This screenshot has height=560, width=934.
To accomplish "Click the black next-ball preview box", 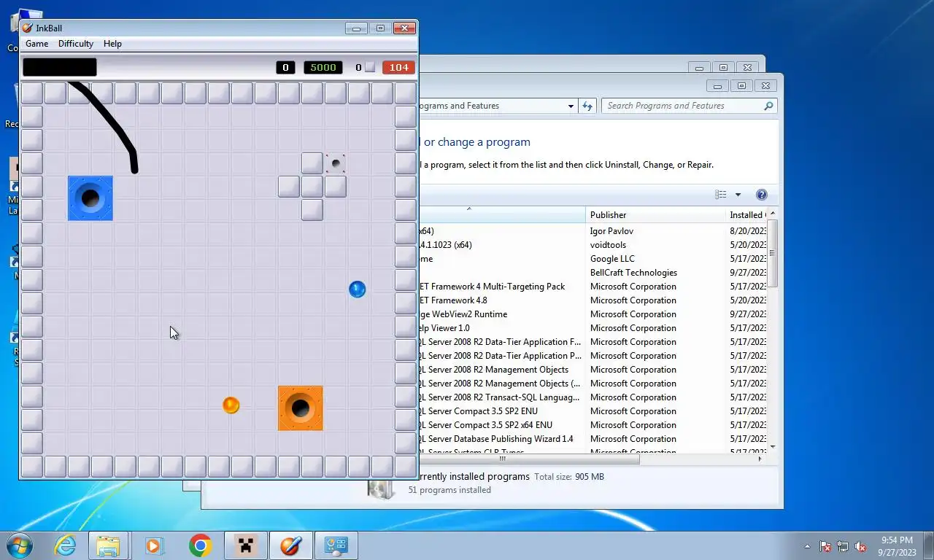I will (x=60, y=67).
